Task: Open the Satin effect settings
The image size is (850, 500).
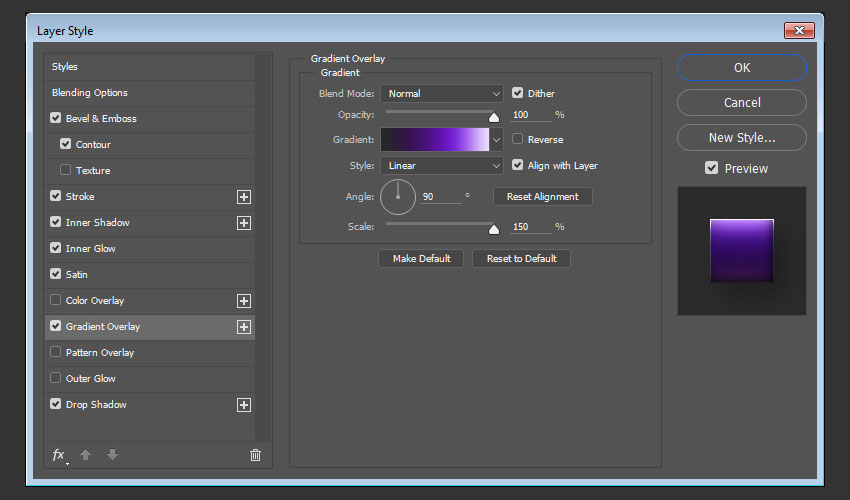Action: tap(77, 275)
